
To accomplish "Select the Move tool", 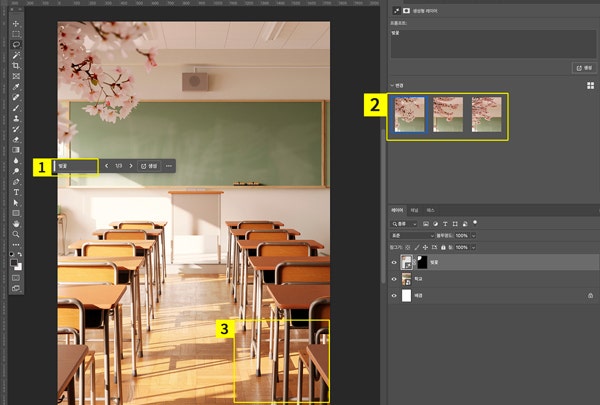I will point(16,24).
